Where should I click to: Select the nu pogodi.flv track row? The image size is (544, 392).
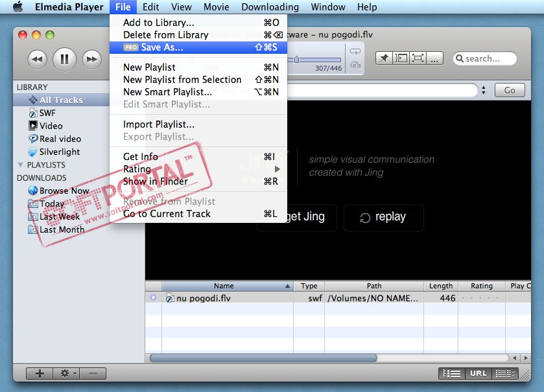pos(338,298)
